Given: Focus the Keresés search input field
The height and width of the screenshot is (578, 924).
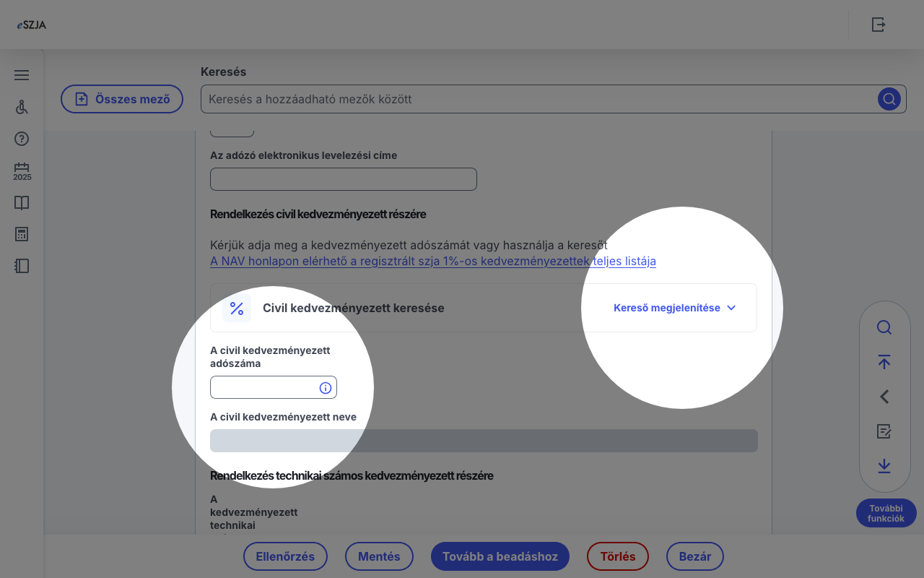Looking at the screenshot, I should pos(538,99).
